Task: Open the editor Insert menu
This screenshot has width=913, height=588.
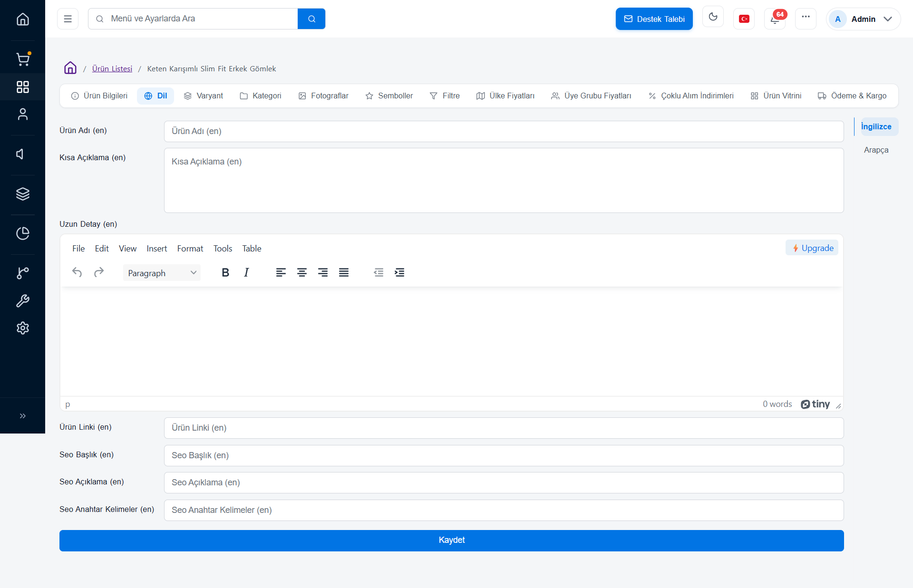Action: coord(157,249)
